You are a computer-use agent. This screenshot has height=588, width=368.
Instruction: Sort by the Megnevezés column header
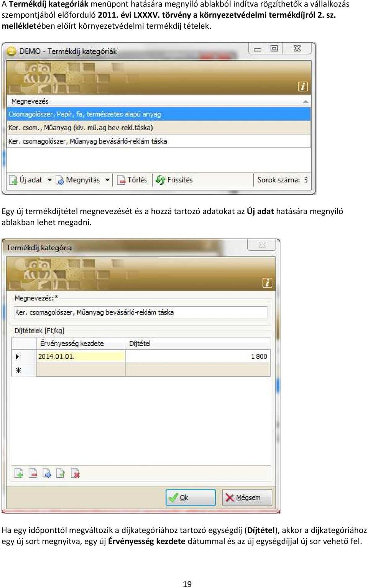coord(159,102)
